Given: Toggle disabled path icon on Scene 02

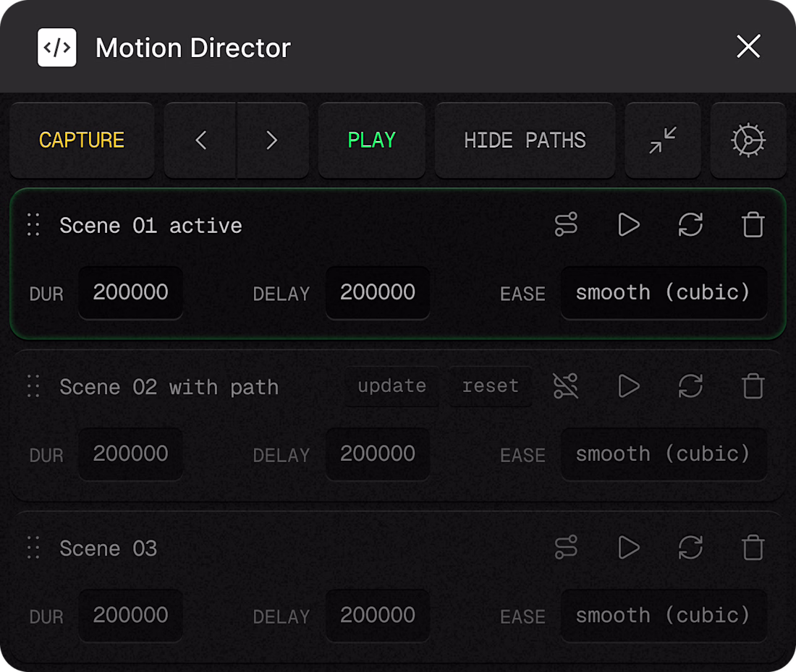Looking at the screenshot, I should pos(566,386).
